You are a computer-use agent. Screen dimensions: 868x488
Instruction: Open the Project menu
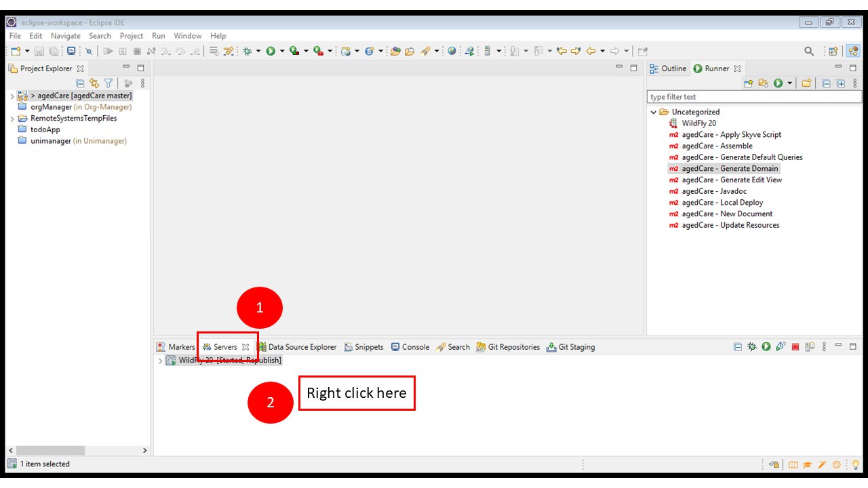pyautogui.click(x=132, y=36)
